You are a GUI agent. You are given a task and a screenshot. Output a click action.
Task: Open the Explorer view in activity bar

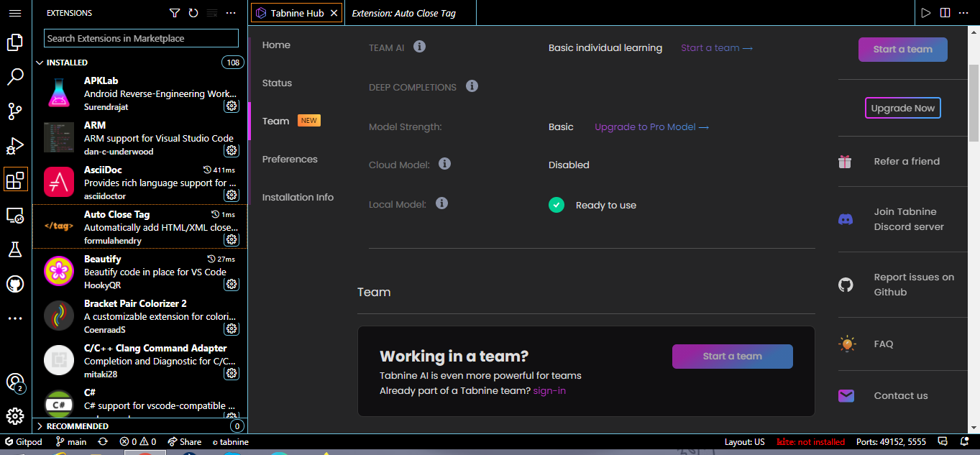coord(15,42)
